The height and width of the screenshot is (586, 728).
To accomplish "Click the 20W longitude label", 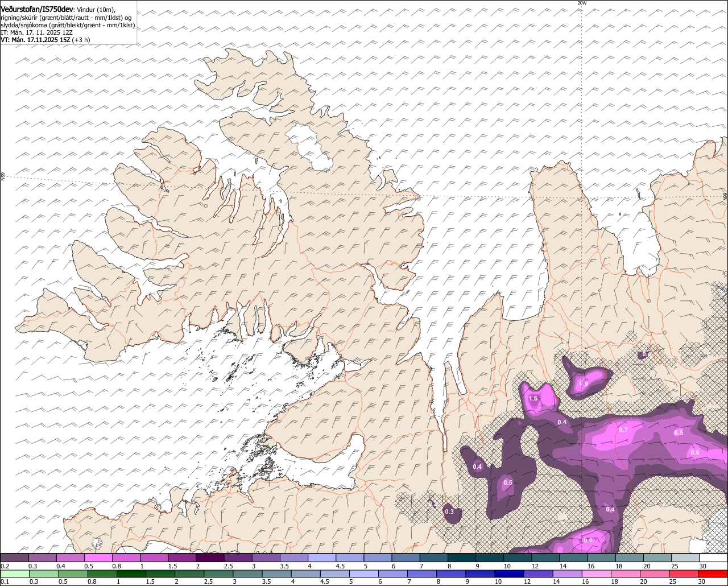I will [x=581, y=3].
